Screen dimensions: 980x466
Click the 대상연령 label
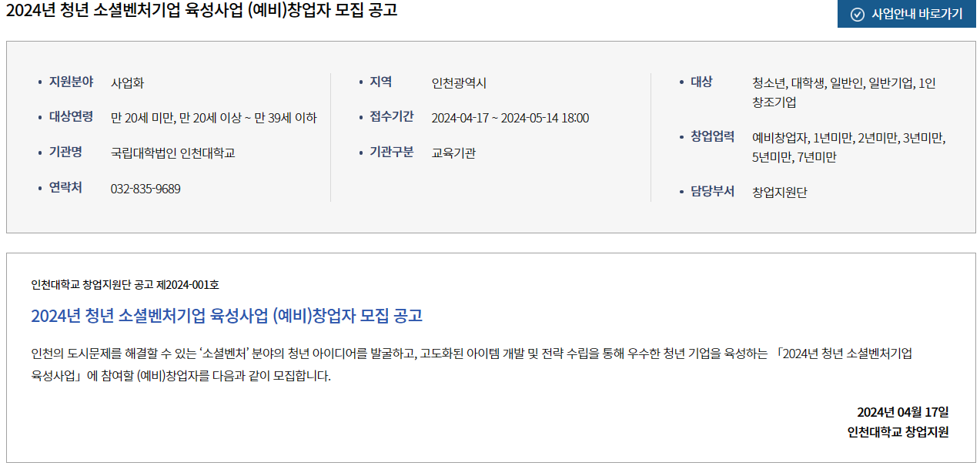(x=72, y=117)
